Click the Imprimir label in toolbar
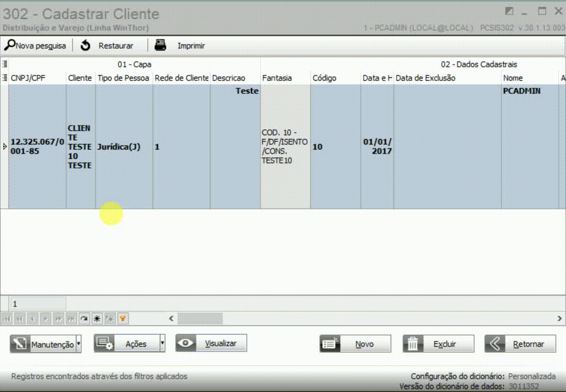The height and width of the screenshot is (392, 566). [191, 46]
